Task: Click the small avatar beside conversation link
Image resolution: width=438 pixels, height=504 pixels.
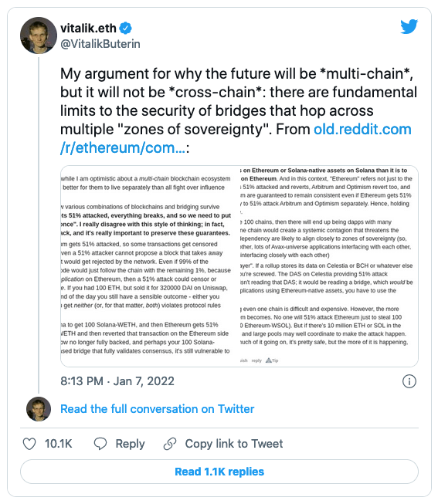Action: [39, 409]
